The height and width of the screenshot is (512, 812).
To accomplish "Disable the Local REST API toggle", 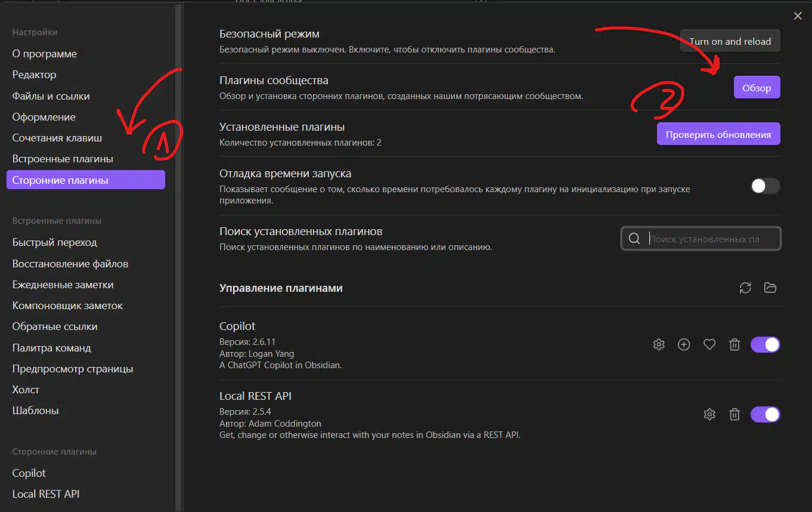I will click(765, 414).
